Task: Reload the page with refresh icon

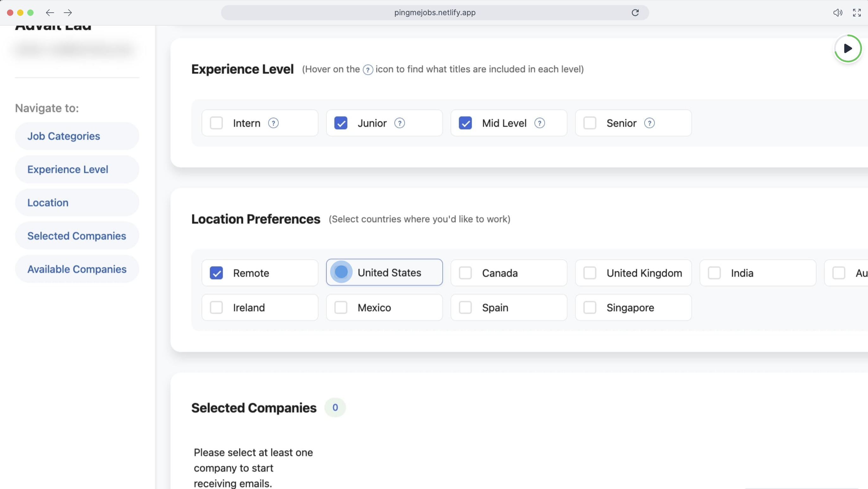Action: pyautogui.click(x=635, y=13)
